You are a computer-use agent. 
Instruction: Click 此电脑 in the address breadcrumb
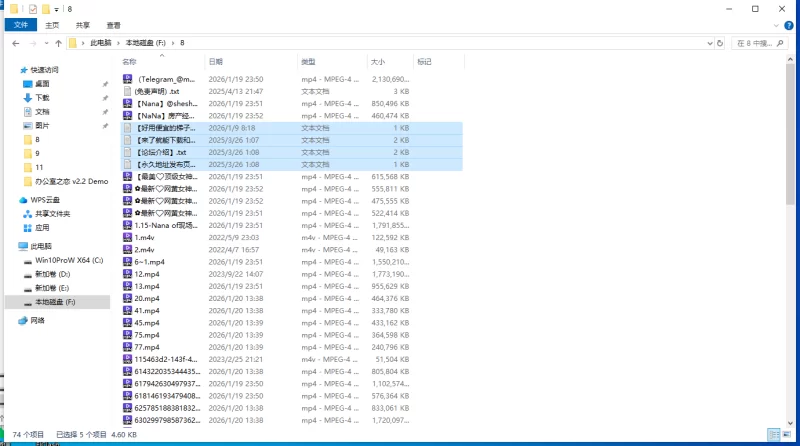pos(103,43)
